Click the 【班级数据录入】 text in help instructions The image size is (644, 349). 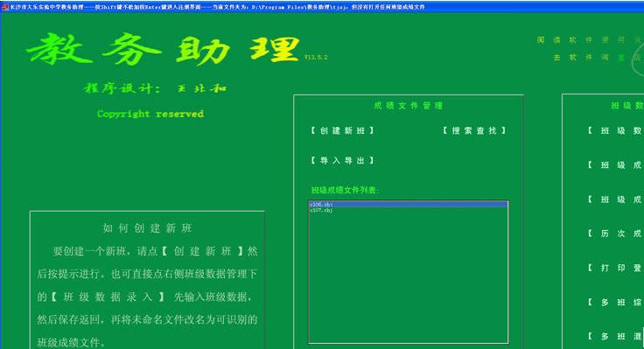(x=108, y=297)
